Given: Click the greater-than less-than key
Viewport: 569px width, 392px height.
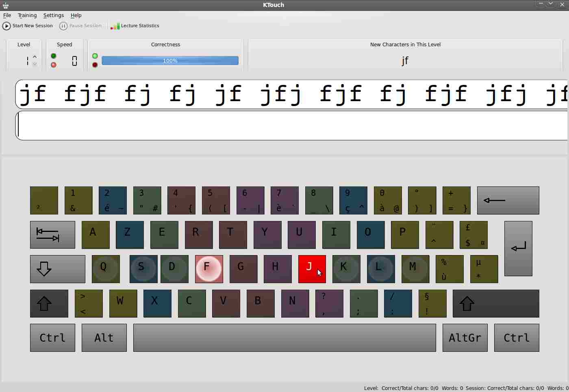Looking at the screenshot, I should click(89, 303).
